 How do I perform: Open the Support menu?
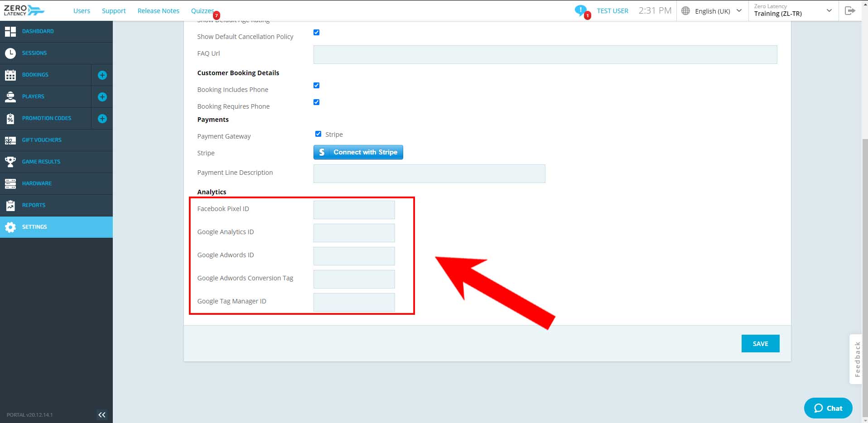(114, 11)
